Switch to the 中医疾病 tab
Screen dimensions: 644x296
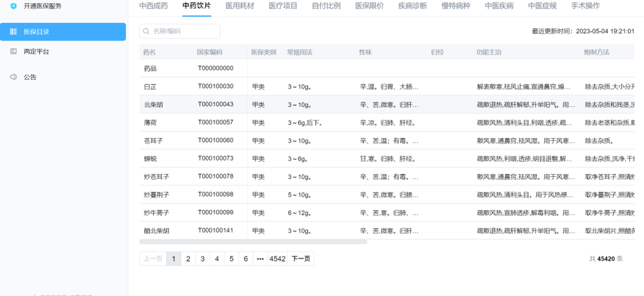499,6
